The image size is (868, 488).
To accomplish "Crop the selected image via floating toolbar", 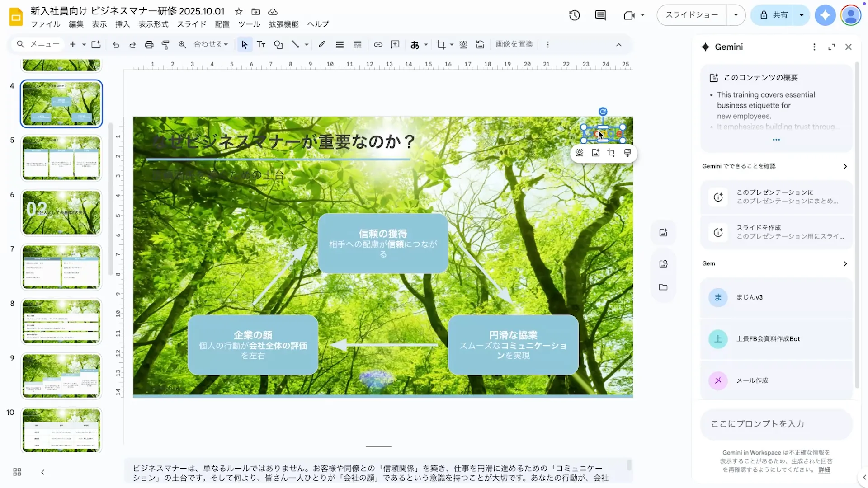I will pos(611,153).
